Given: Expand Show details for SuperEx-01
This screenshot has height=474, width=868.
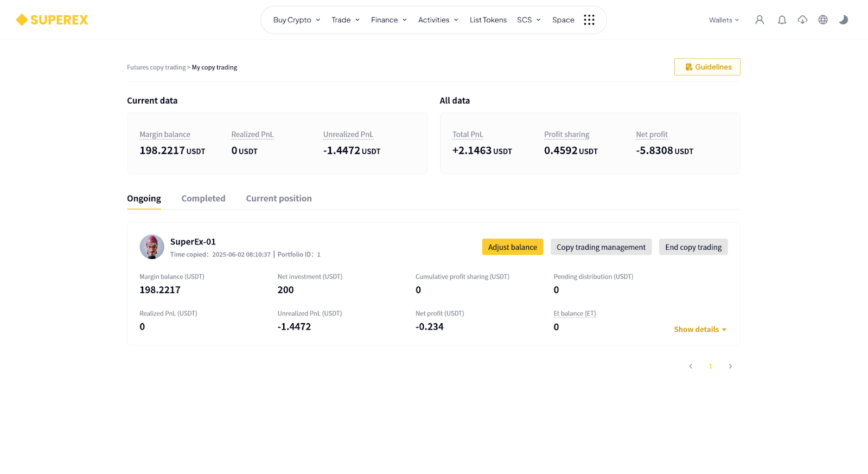Looking at the screenshot, I should (700, 330).
